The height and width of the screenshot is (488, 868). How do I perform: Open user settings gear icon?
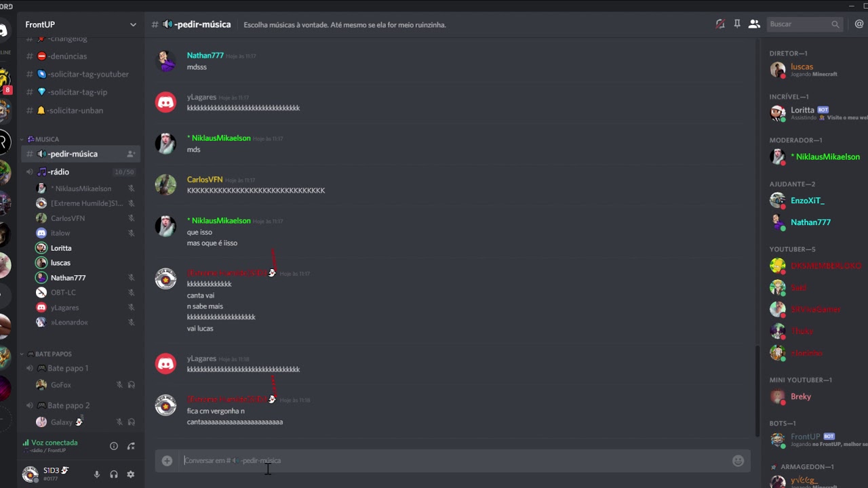coord(131,474)
